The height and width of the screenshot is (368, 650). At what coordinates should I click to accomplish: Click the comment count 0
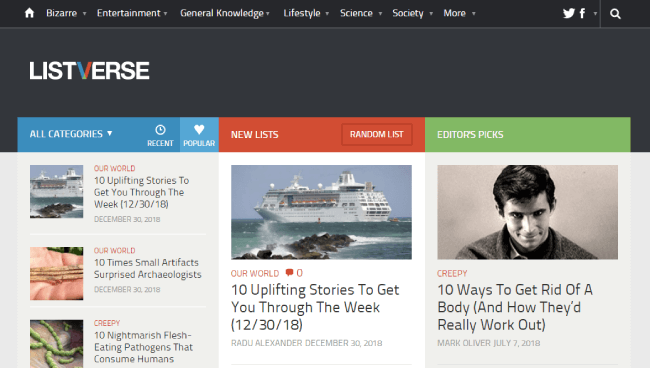299,273
